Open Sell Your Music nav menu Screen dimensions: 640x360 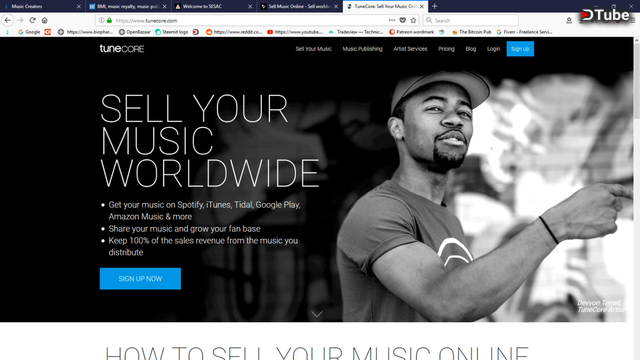click(x=313, y=49)
